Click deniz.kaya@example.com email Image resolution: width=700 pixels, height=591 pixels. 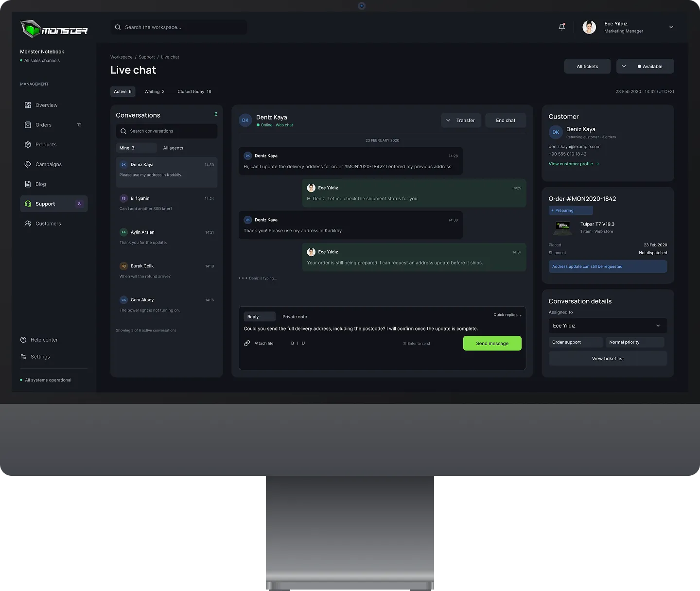tap(575, 146)
